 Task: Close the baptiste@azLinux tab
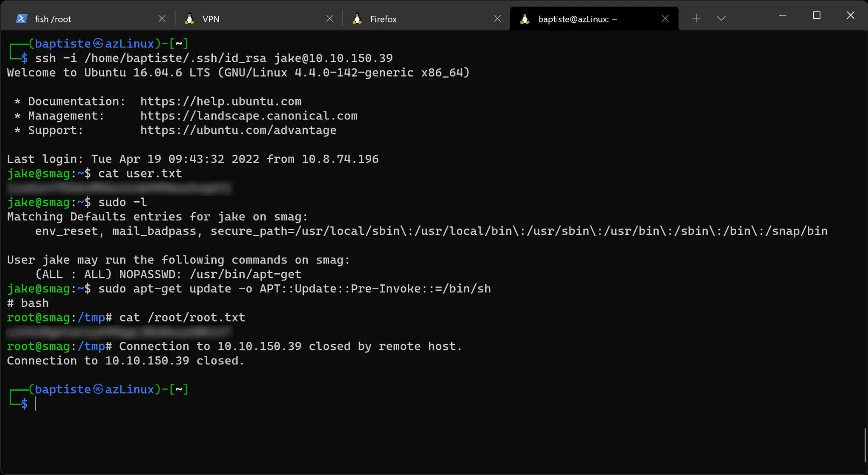tap(665, 19)
